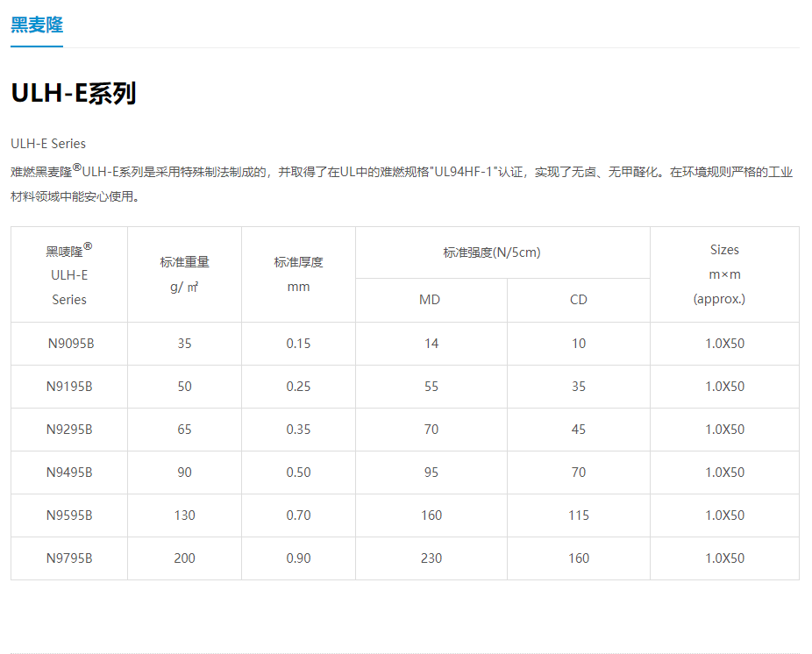Select product code N9095B
Screen dimensions: 812x654
71,344
